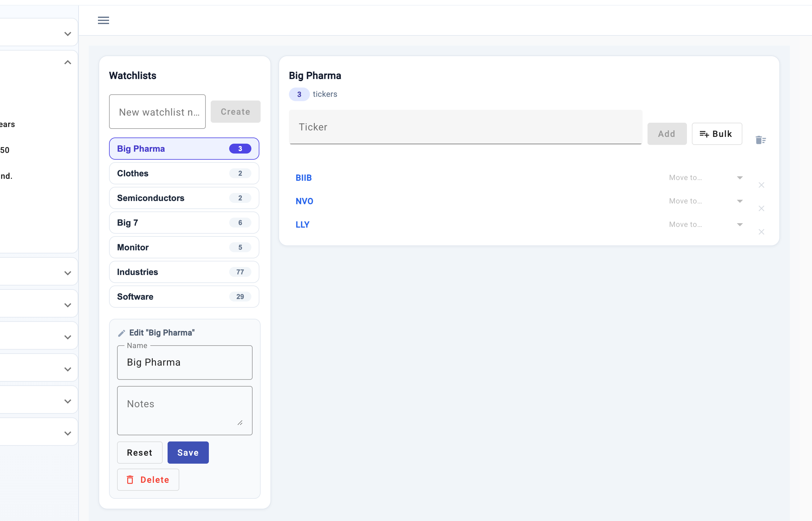Remove BIIB ticker with its X icon

click(x=761, y=185)
